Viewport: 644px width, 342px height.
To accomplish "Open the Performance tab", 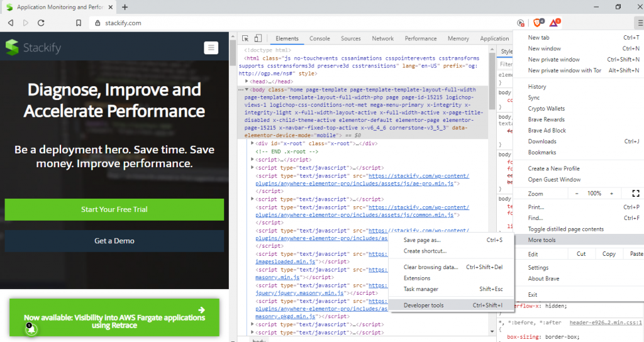I will [x=421, y=38].
